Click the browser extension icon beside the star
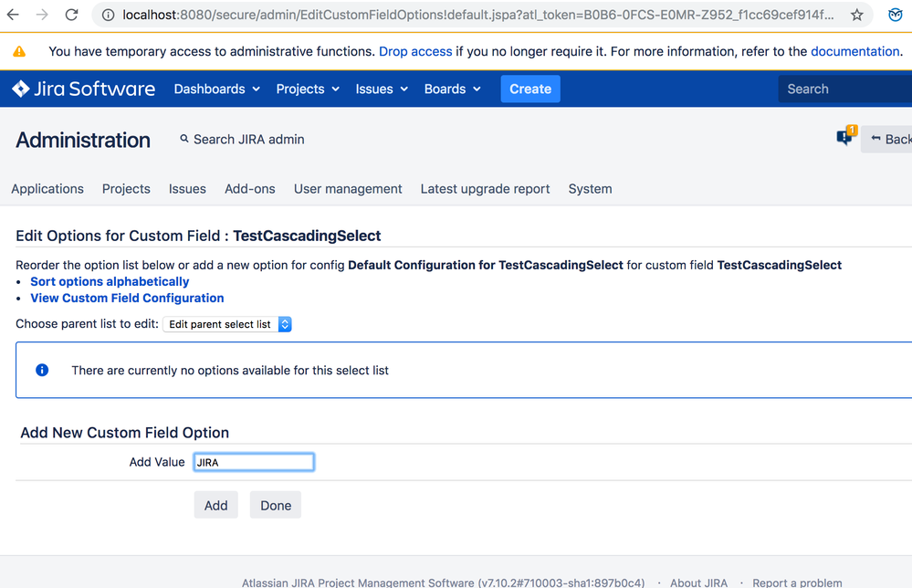Image resolution: width=912 pixels, height=588 pixels. 896,16
